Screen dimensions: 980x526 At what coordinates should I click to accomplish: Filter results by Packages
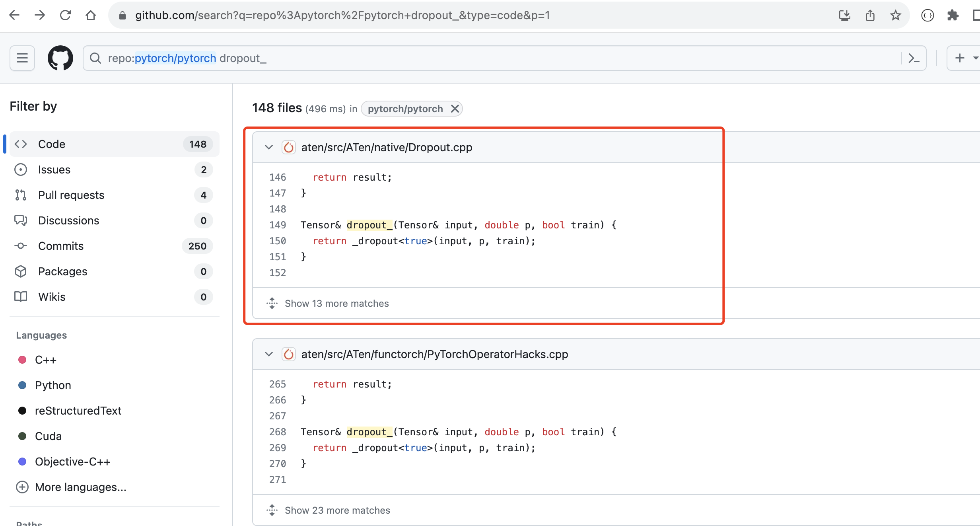click(x=115, y=271)
